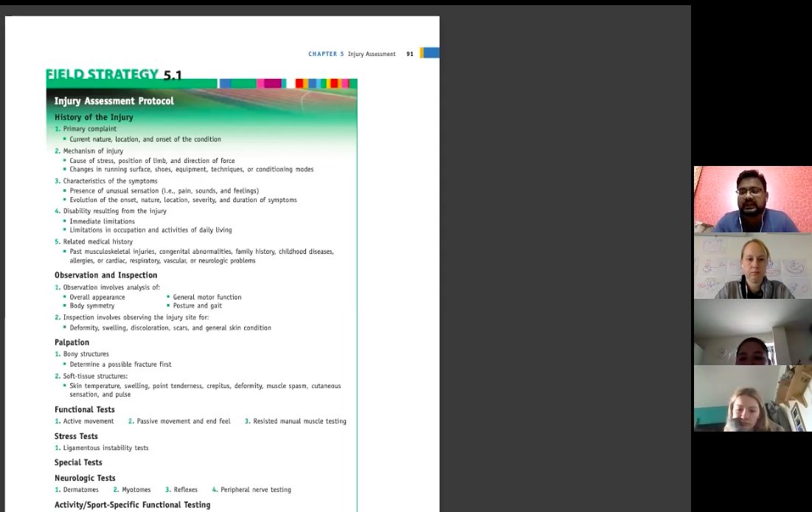Click the 'FIELD STRATEGY 5.1' heading
The width and height of the screenshot is (812, 512).
[114, 75]
